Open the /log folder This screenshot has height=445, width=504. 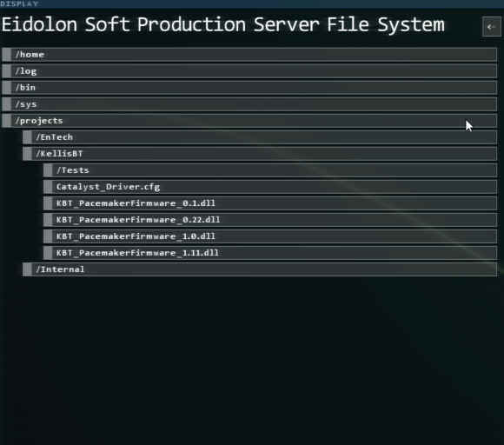point(249,71)
